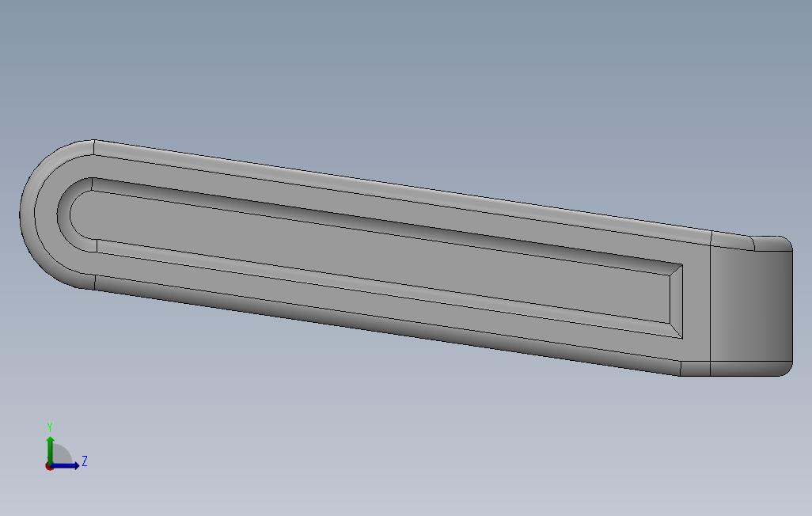Click the blue Z axis of the triad
Viewport: 812px width, 516px height.
pyautogui.click(x=65, y=465)
